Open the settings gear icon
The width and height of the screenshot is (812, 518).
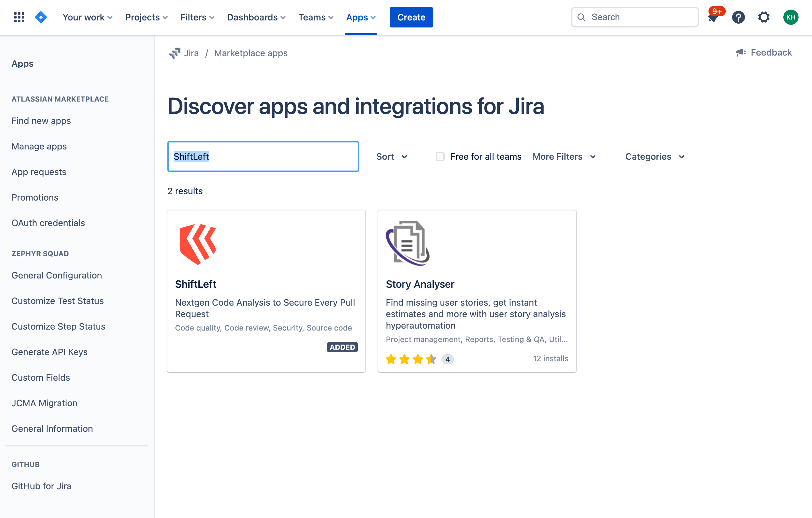763,17
